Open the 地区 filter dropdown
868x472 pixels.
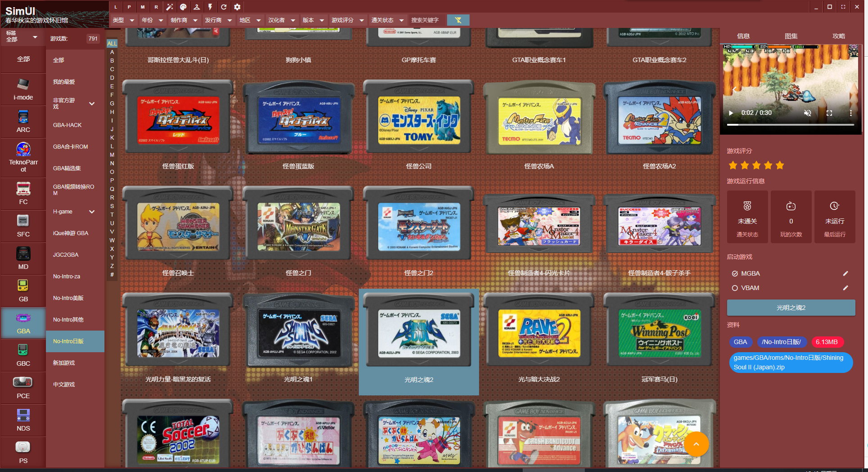tap(250, 20)
